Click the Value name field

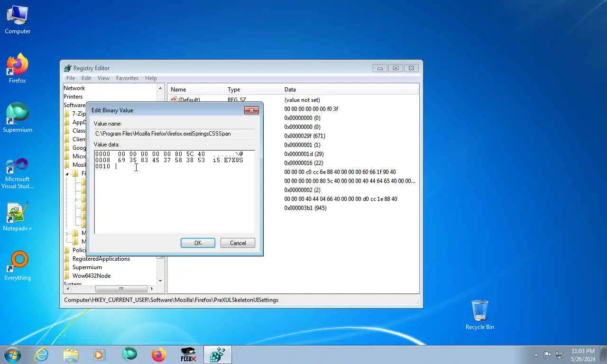coord(175,134)
